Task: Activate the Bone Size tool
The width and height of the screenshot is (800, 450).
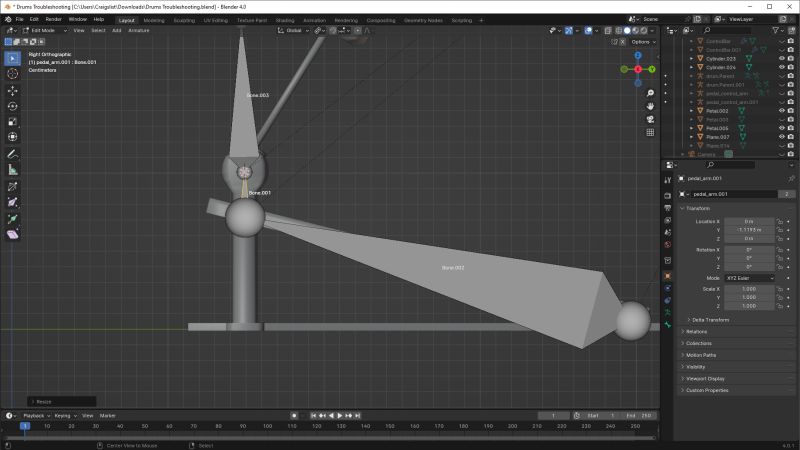Action: (x=13, y=203)
